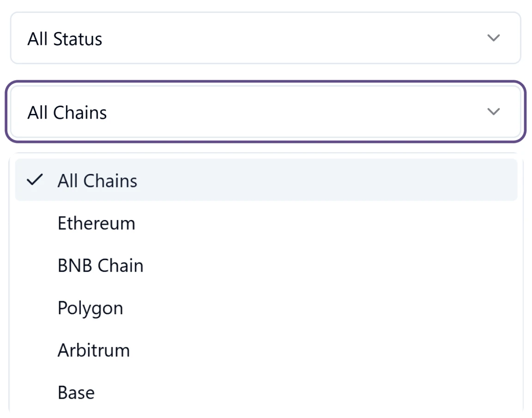Click the chevron on the All Chains dropdown
Viewport: 532px width, 418px height.
coord(493,112)
